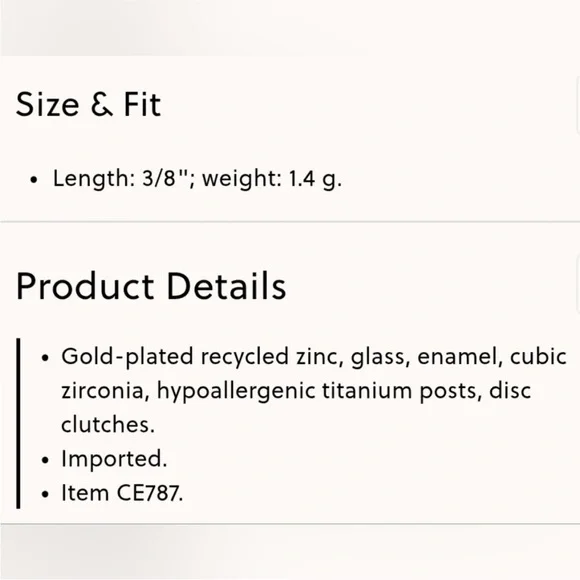Click the ampersand in the Size & Fit heading

[x=101, y=105]
